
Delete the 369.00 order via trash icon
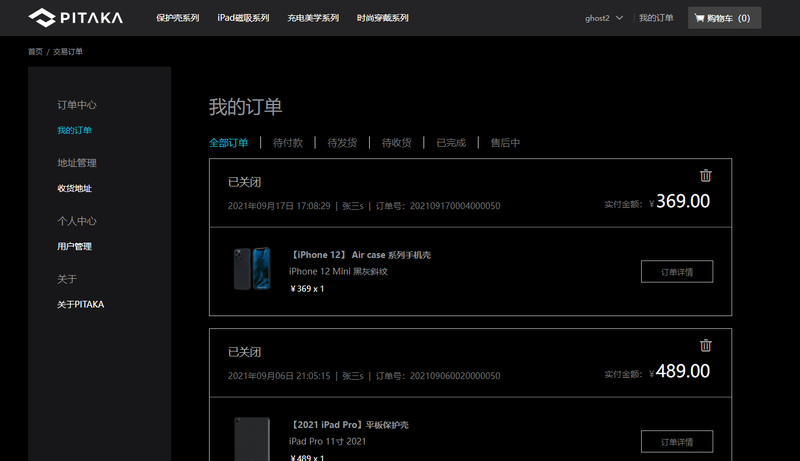click(706, 175)
